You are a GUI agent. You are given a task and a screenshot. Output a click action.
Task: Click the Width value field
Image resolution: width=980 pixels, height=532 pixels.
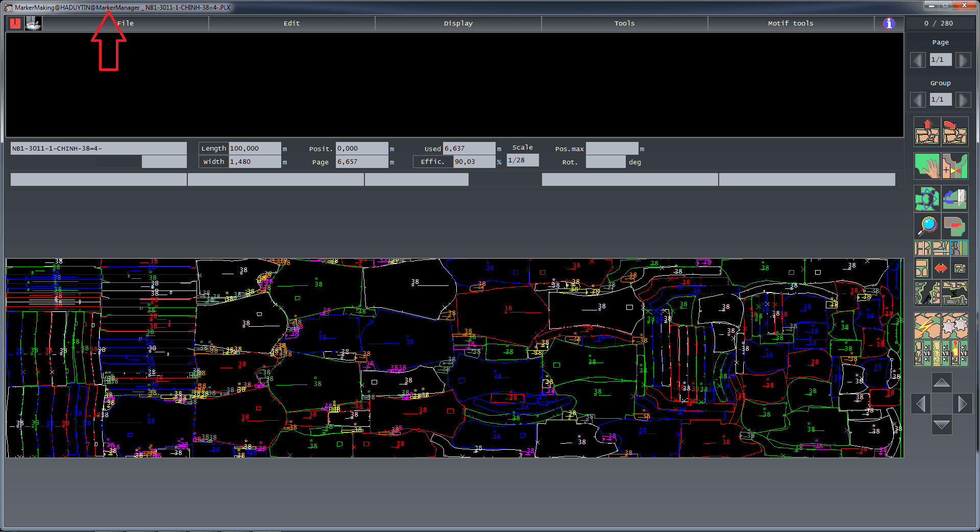pos(255,162)
